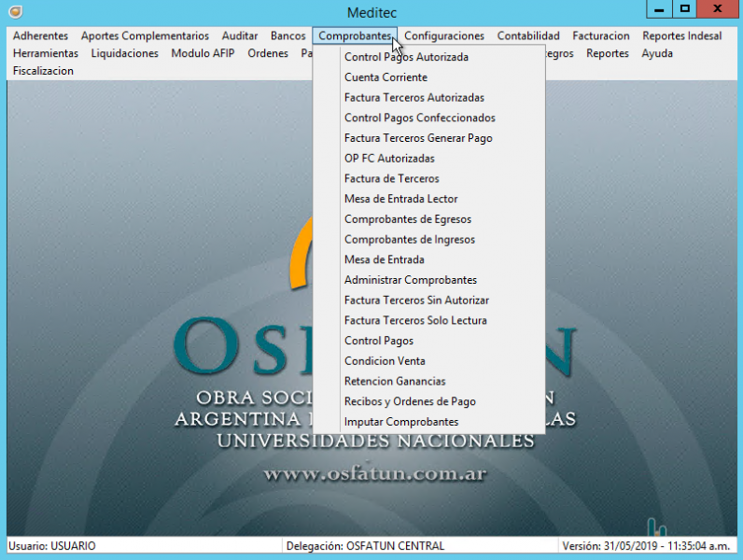The width and height of the screenshot is (743, 560).
Task: Minimize the Meditec window
Action: click(x=659, y=9)
